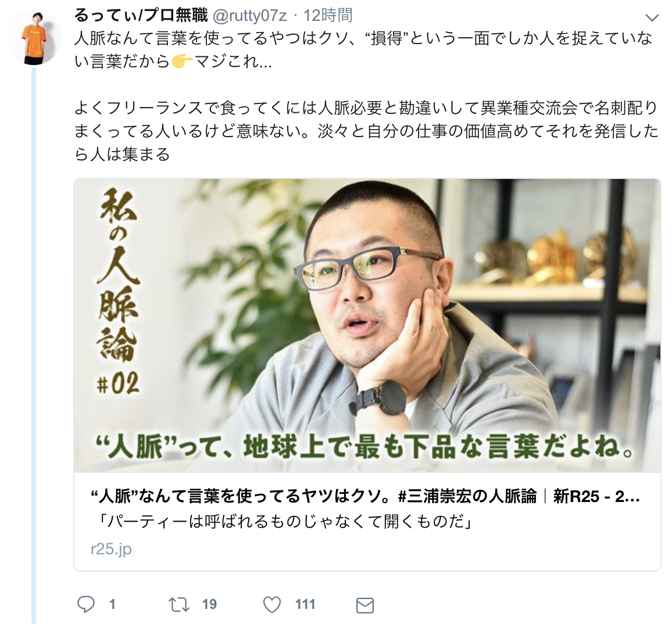Click the r25.jp domain link
The width and height of the screenshot is (672, 624).
(112, 548)
